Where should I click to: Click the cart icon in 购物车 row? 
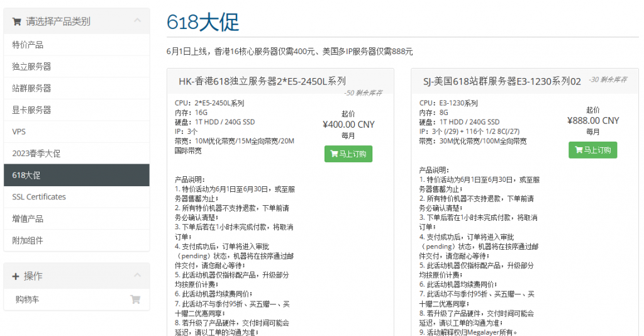tap(135, 300)
